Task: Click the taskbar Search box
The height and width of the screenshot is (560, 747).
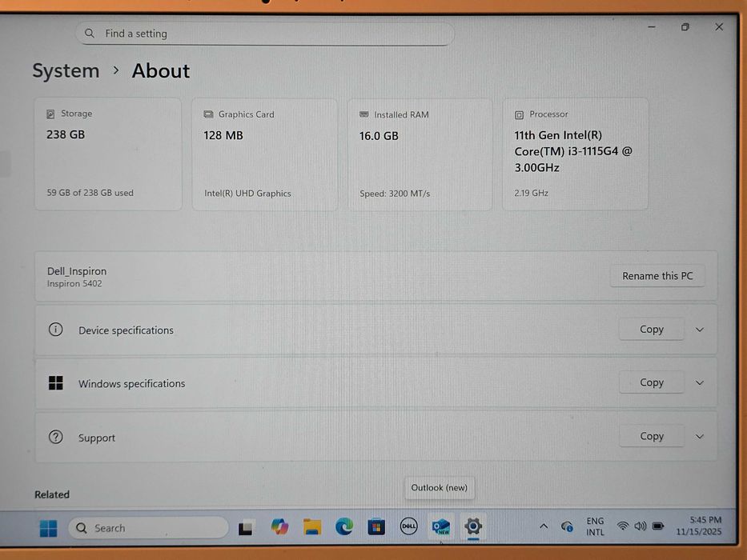Action: (148, 528)
